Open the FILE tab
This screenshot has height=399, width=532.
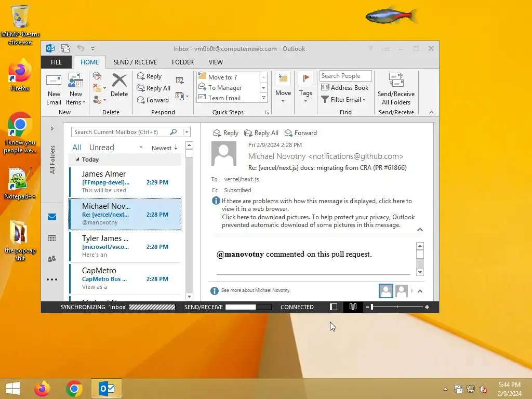coord(56,62)
